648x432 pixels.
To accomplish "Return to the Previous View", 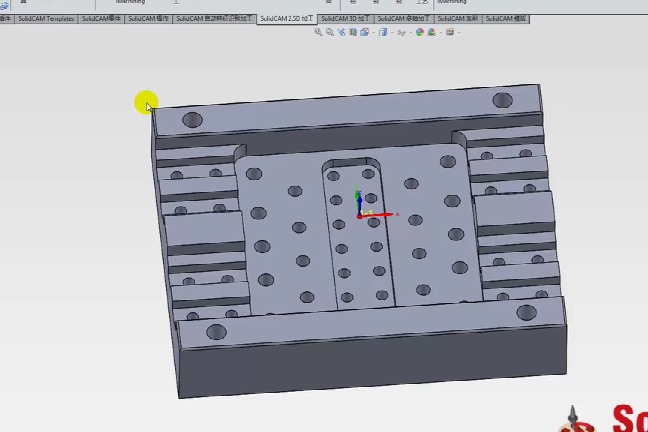I will (341, 32).
